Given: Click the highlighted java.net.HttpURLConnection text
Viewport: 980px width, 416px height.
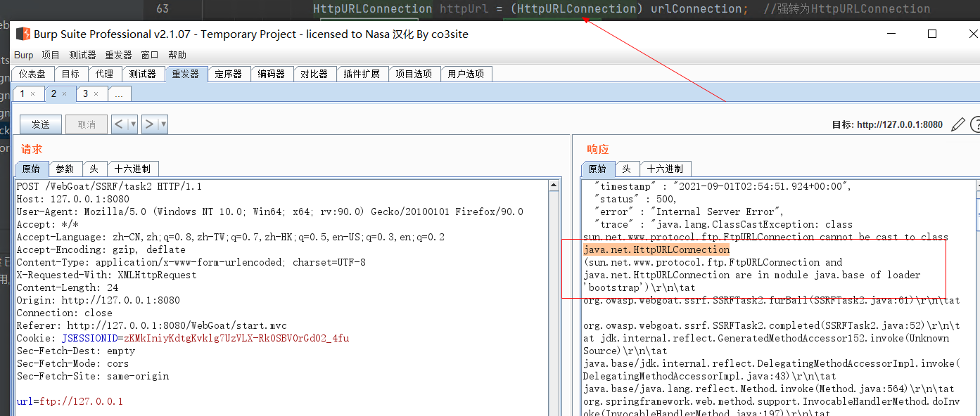Looking at the screenshot, I should pyautogui.click(x=656, y=249).
